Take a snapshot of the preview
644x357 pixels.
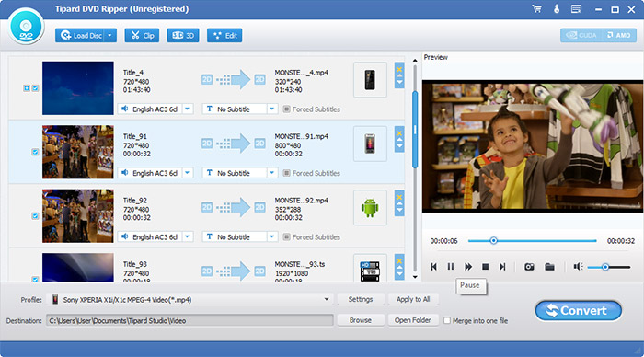pos(529,267)
